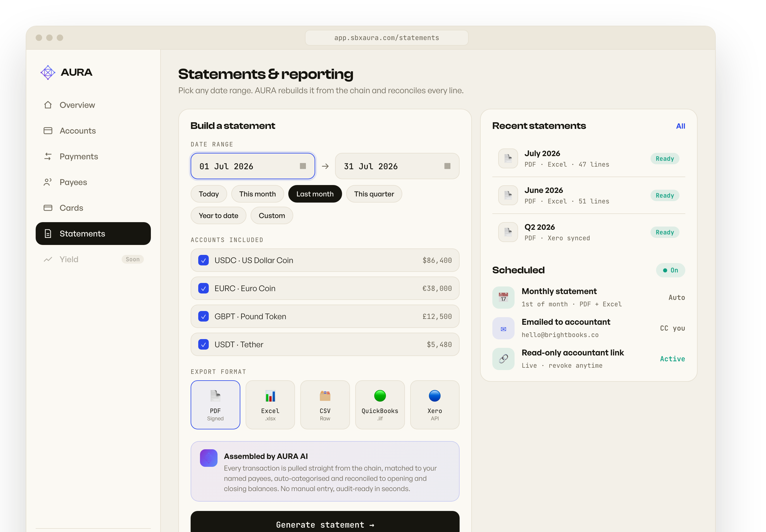Select PDF Signed export format
This screenshot has height=532, width=766.
pos(215,405)
